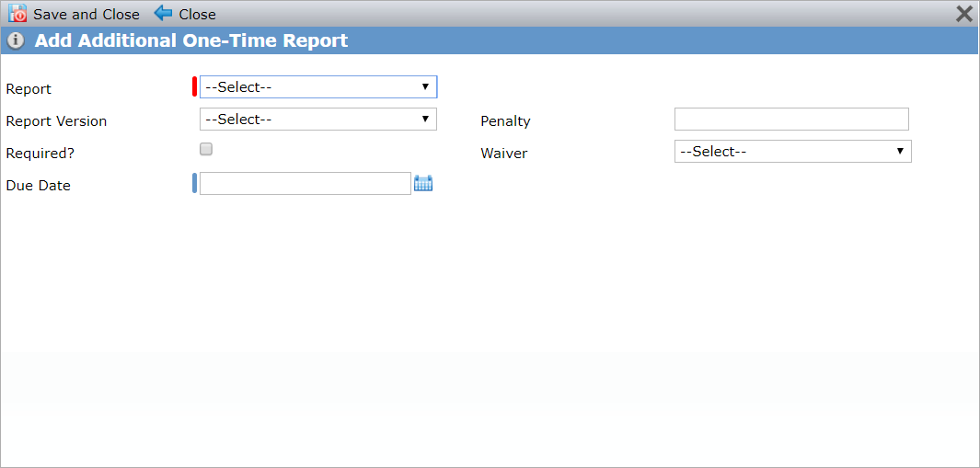Click the info icon beside the title
The image size is (980, 468).
click(x=16, y=41)
